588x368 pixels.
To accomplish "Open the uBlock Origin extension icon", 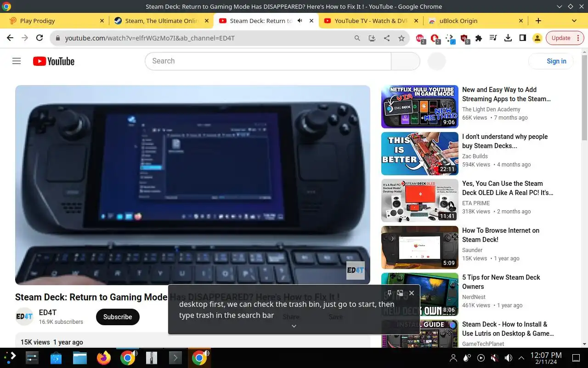I will (464, 39).
